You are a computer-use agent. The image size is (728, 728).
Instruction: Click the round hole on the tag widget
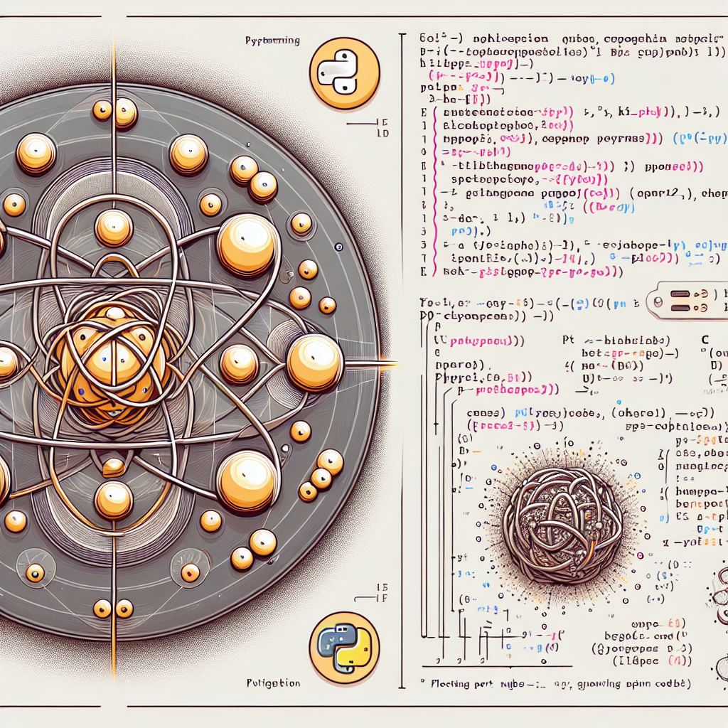pyautogui.click(x=658, y=301)
